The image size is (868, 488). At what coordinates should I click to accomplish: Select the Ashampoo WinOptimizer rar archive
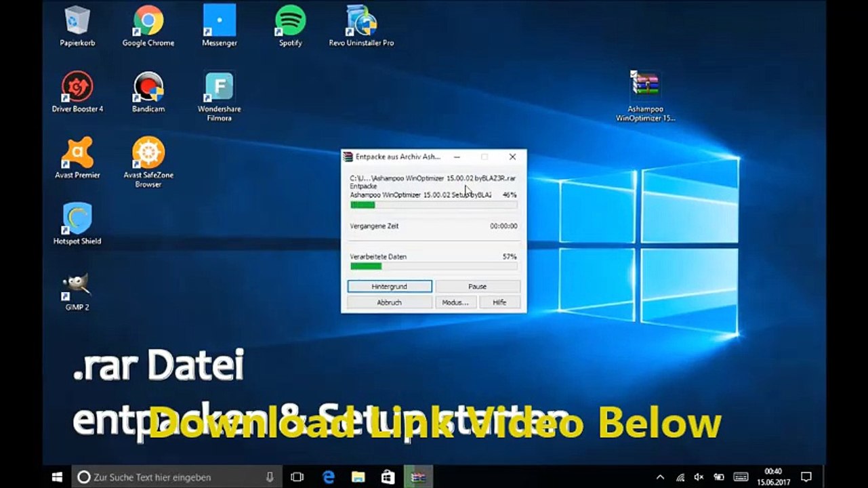pos(645,96)
